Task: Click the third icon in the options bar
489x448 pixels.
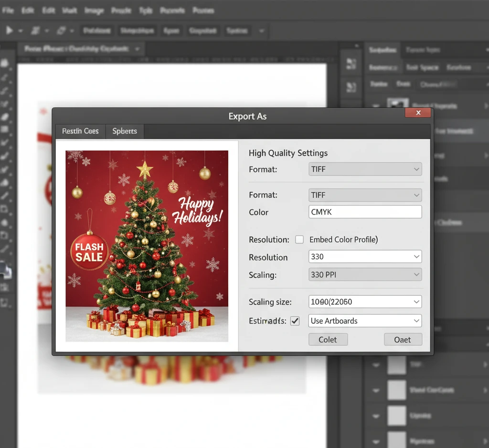Action: click(61, 31)
